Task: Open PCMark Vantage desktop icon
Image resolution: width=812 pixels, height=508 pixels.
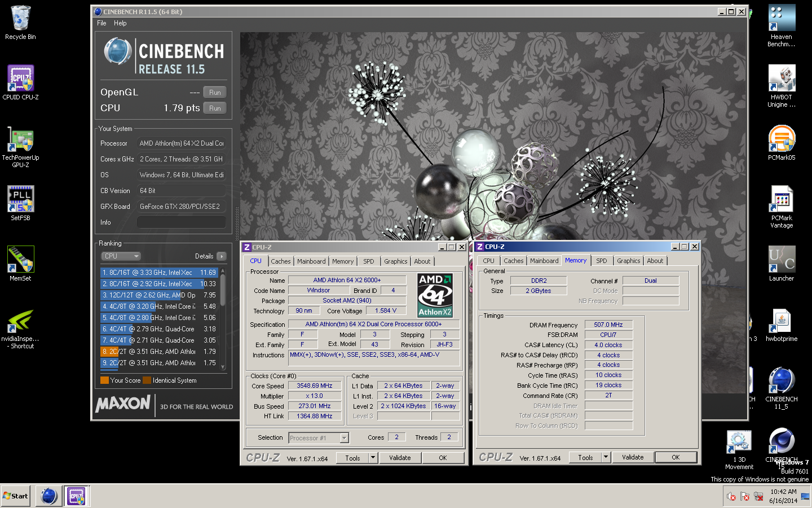Action: pos(782,207)
